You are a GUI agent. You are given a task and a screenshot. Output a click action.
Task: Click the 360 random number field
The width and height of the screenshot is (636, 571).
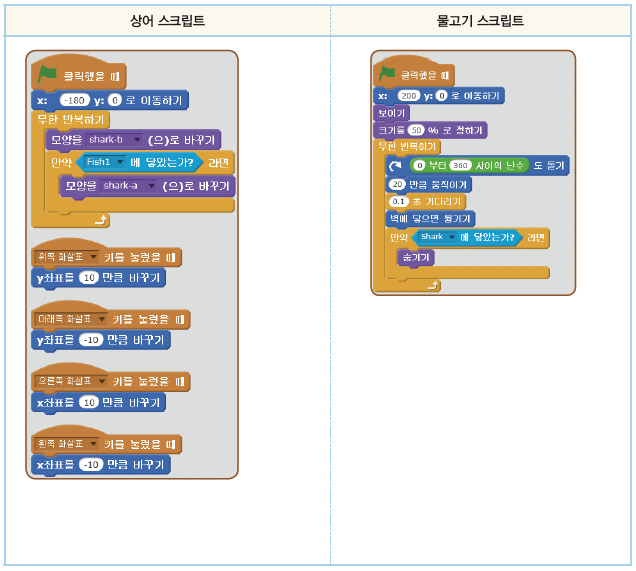(x=461, y=165)
